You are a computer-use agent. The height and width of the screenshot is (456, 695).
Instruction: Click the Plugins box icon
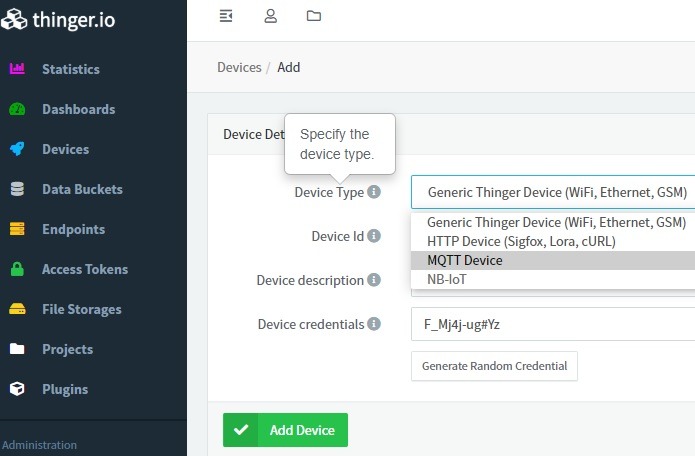pos(17,389)
